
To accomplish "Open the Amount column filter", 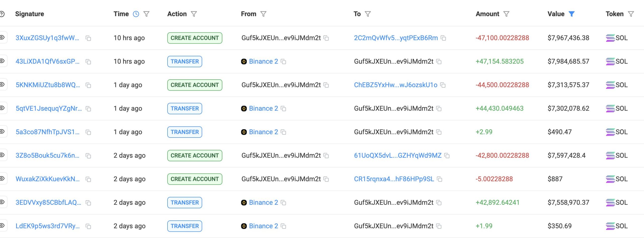I will coord(506,14).
